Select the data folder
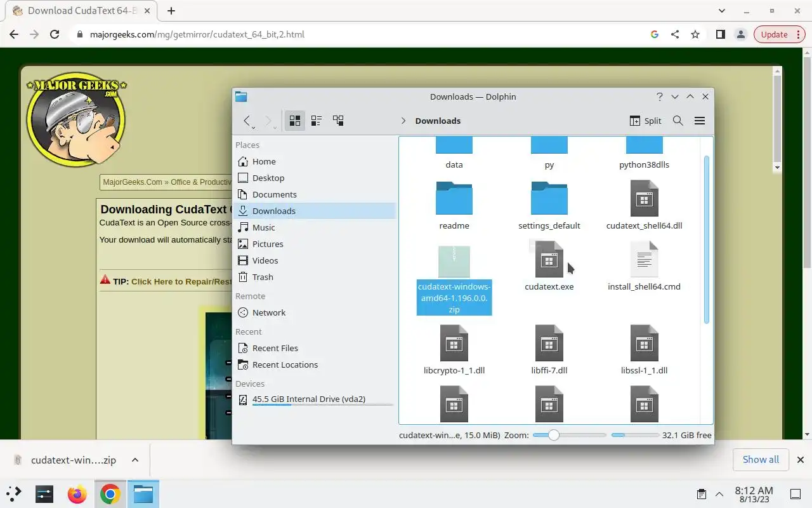 (454, 152)
